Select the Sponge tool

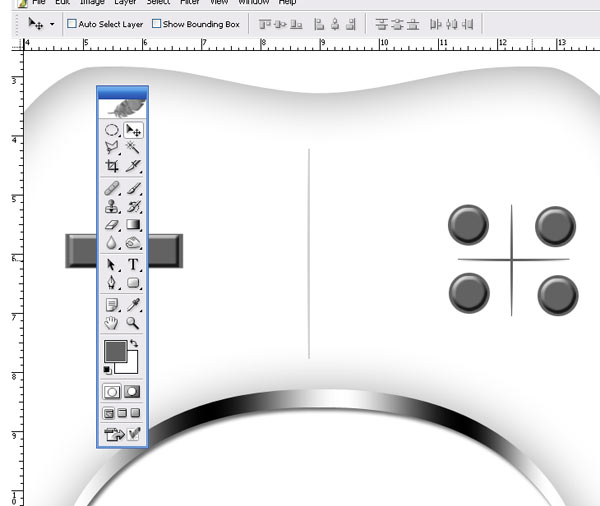[133, 243]
